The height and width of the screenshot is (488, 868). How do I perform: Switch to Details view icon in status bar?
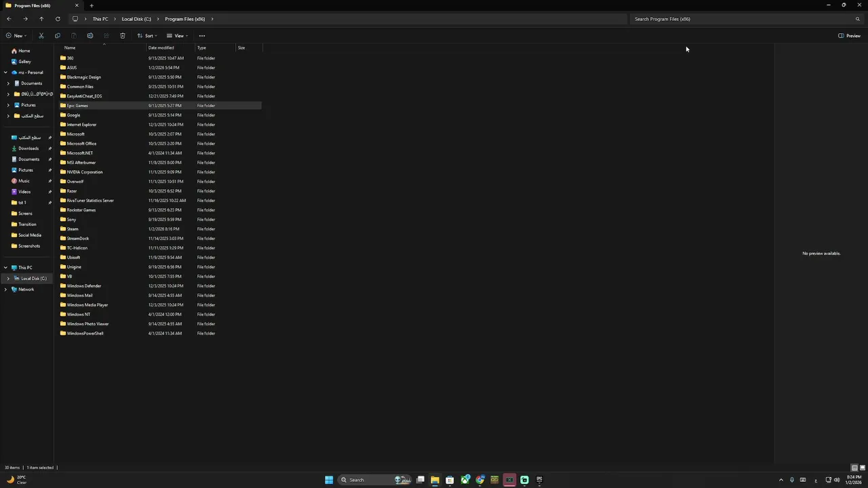coord(854,468)
